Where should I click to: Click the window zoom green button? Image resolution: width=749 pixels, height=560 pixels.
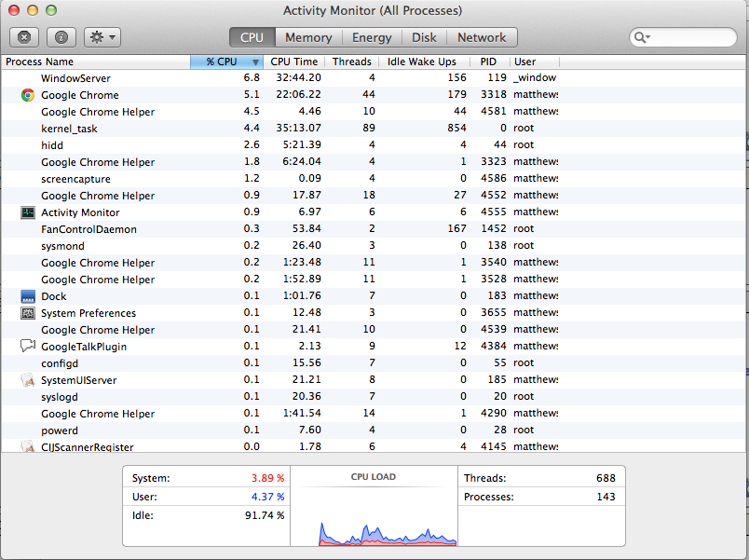51,10
